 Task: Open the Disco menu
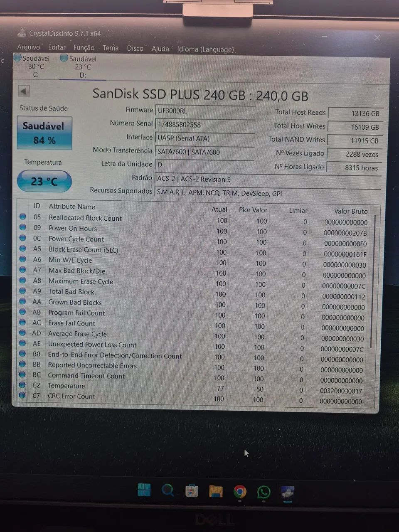[135, 48]
